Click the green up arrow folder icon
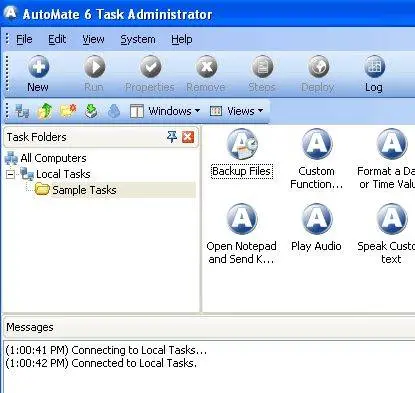This screenshot has height=393, width=415. 45,111
